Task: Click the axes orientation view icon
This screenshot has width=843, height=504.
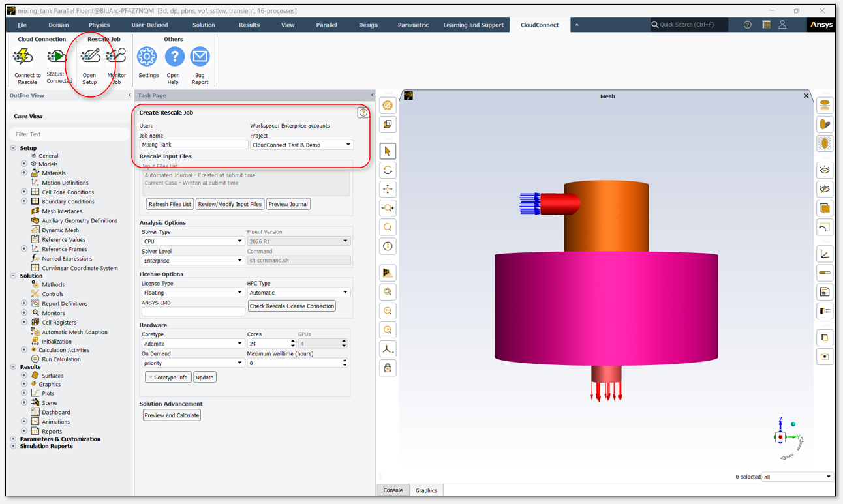Action: tap(388, 349)
